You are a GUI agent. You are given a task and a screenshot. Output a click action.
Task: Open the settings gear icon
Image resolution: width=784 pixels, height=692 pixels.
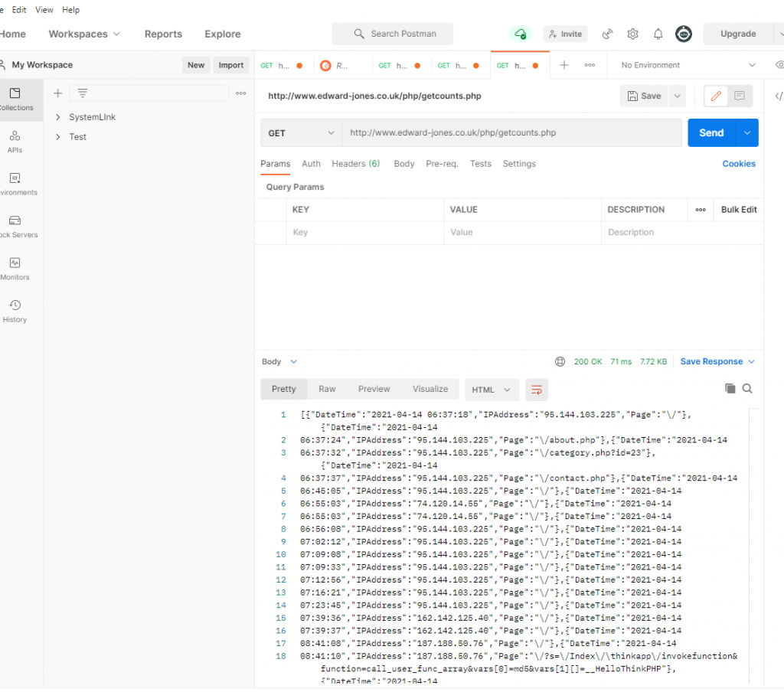pos(632,34)
